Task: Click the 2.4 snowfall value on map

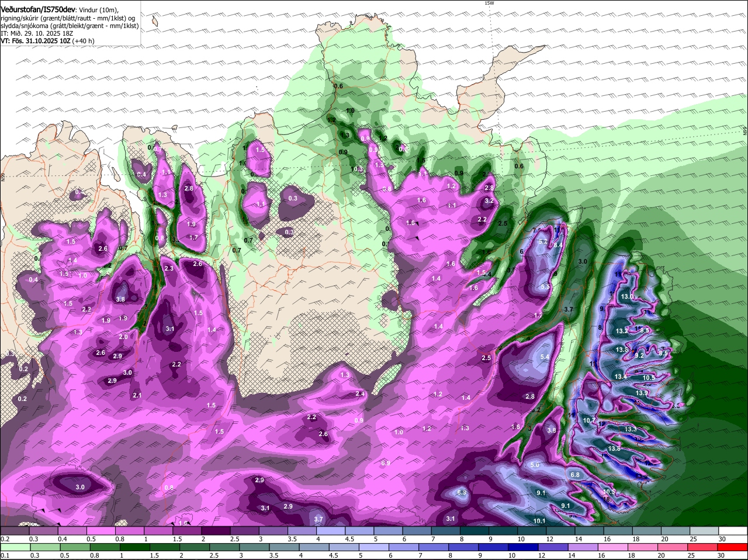Action: click(360, 394)
